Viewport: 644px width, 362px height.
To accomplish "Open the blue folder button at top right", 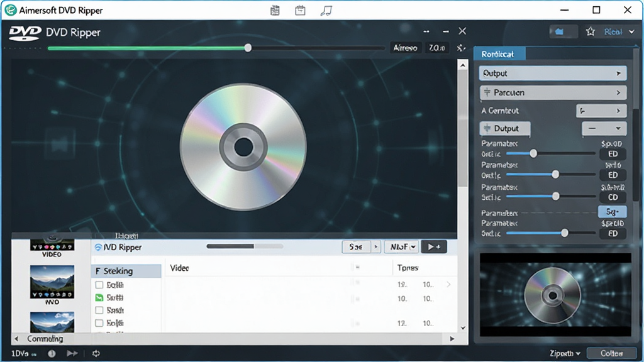I will coord(563,31).
